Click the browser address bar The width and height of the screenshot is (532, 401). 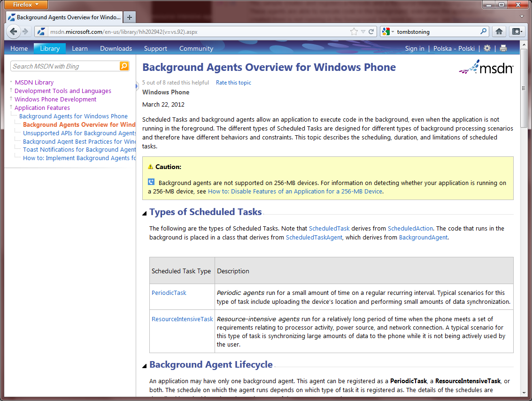[199, 31]
